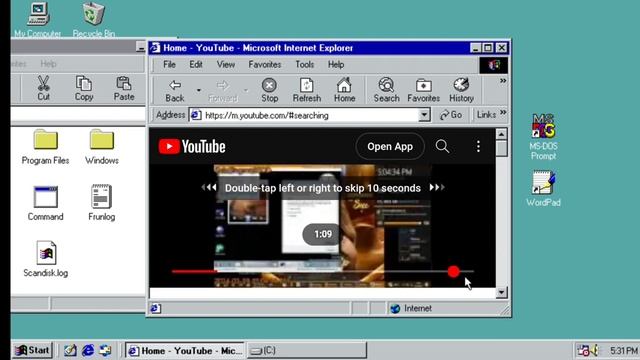Open the Favorites toolbar button
Image resolution: width=640 pixels, height=360 pixels.
tap(423, 90)
